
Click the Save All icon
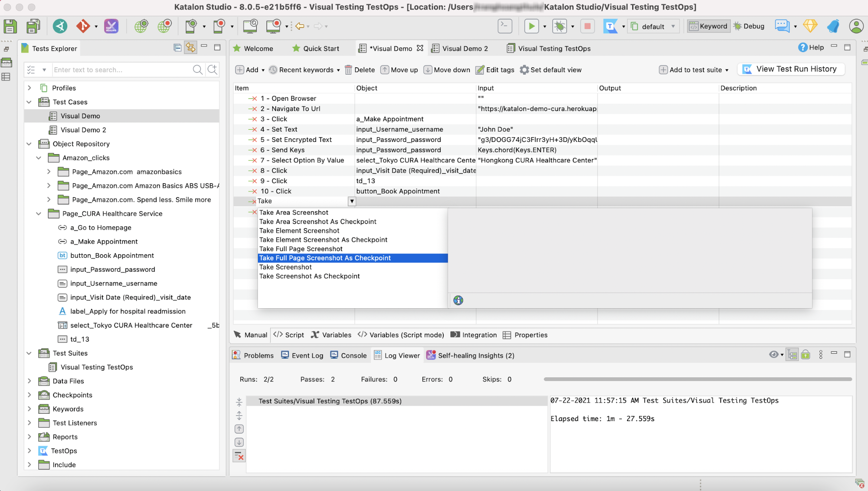pyautogui.click(x=33, y=26)
